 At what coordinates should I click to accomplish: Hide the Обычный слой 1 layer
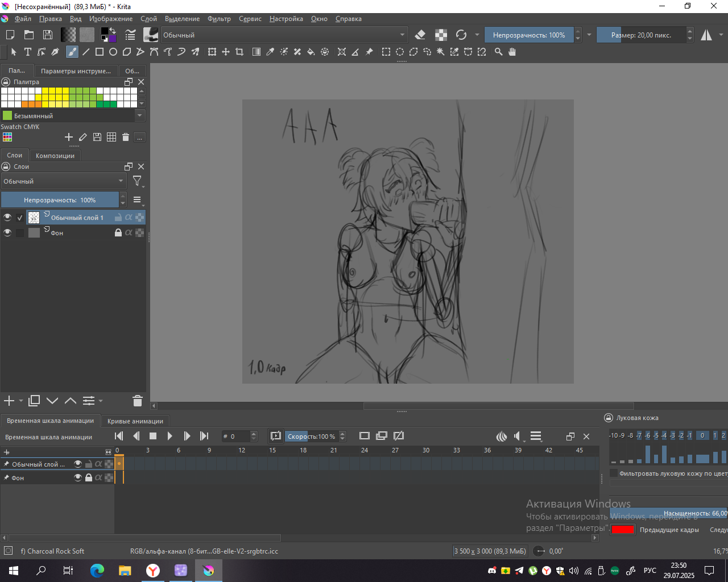pyautogui.click(x=7, y=217)
